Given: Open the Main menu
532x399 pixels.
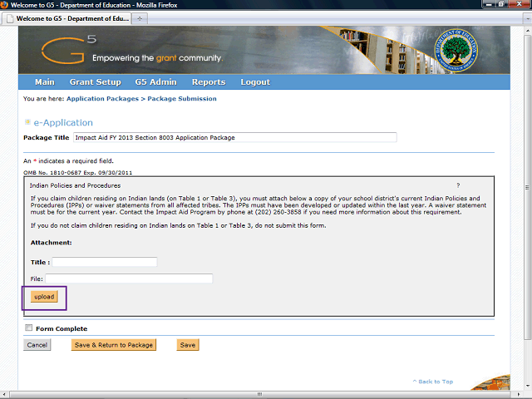Looking at the screenshot, I should pyautogui.click(x=44, y=82).
